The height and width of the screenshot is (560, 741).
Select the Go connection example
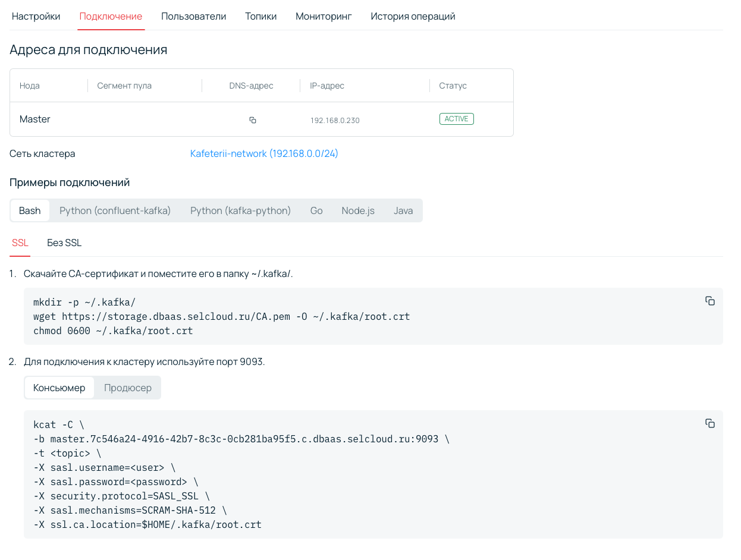(316, 210)
